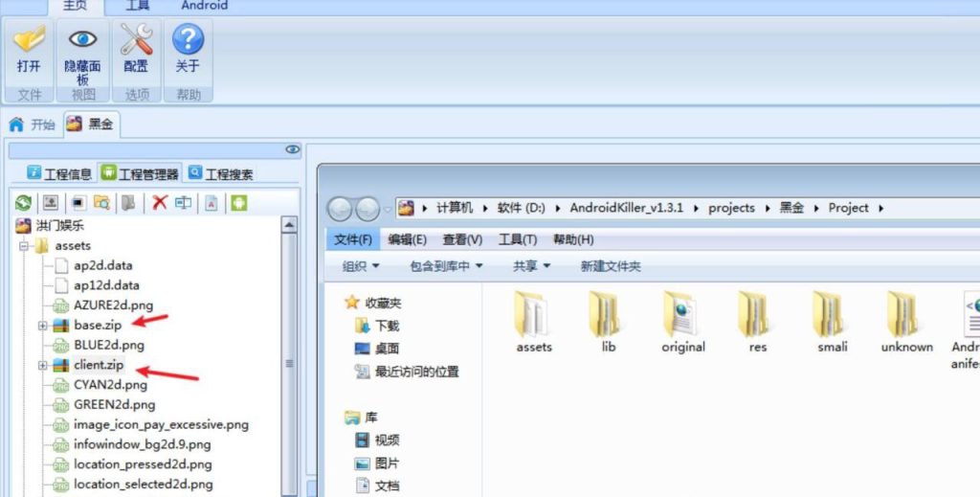Screen dimensions: 980x497
Task: Click AndroidKiller_v1.3.1 breadcrumb segment
Action: pos(626,208)
